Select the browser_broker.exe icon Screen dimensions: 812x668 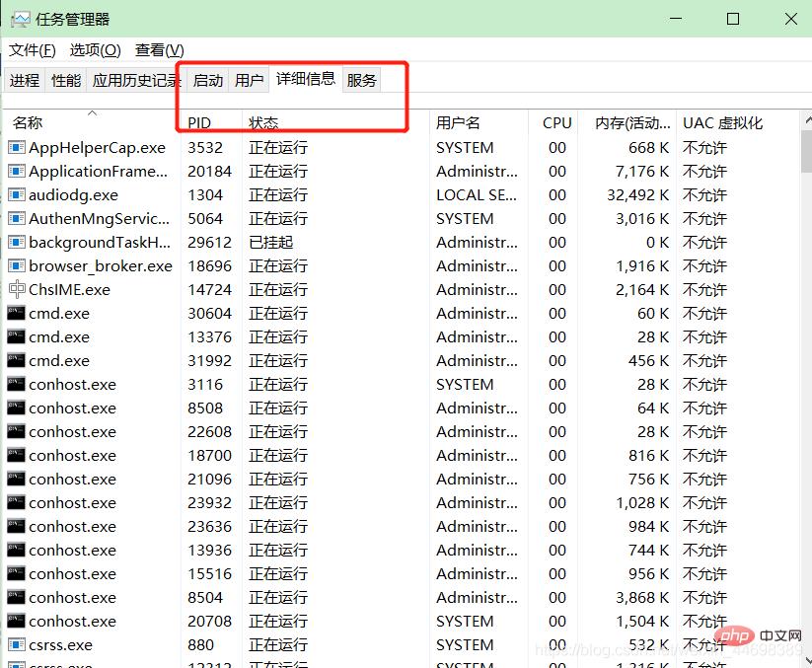point(17,266)
